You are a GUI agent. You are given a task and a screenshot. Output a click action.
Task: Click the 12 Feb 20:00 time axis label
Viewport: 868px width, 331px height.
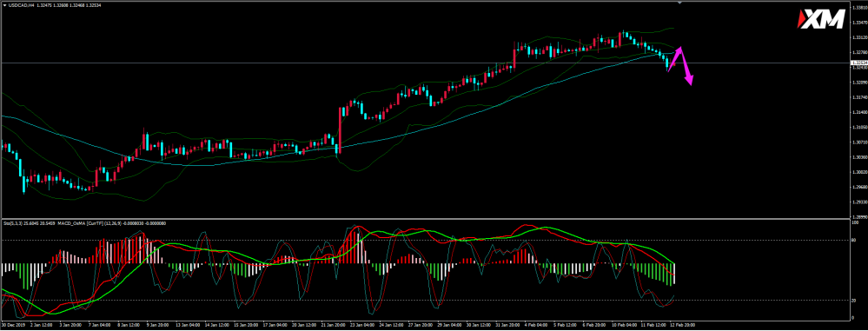684,324
